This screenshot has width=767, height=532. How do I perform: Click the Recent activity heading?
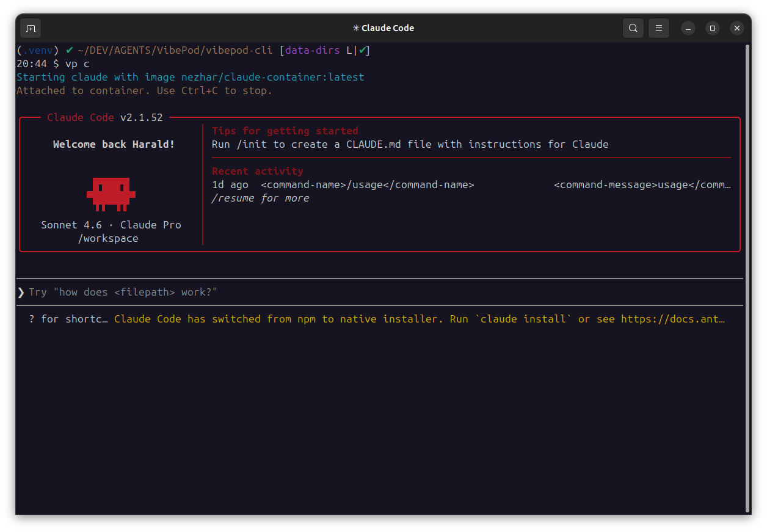coord(258,171)
